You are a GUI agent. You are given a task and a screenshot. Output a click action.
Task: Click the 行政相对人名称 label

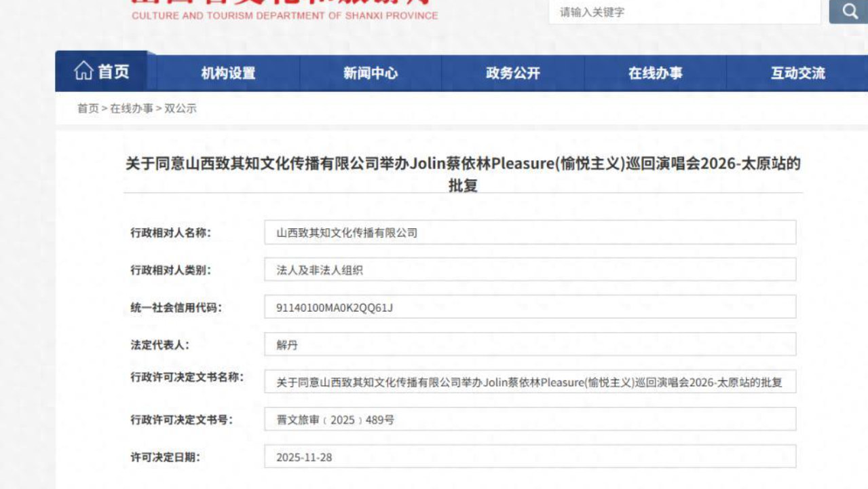click(170, 232)
